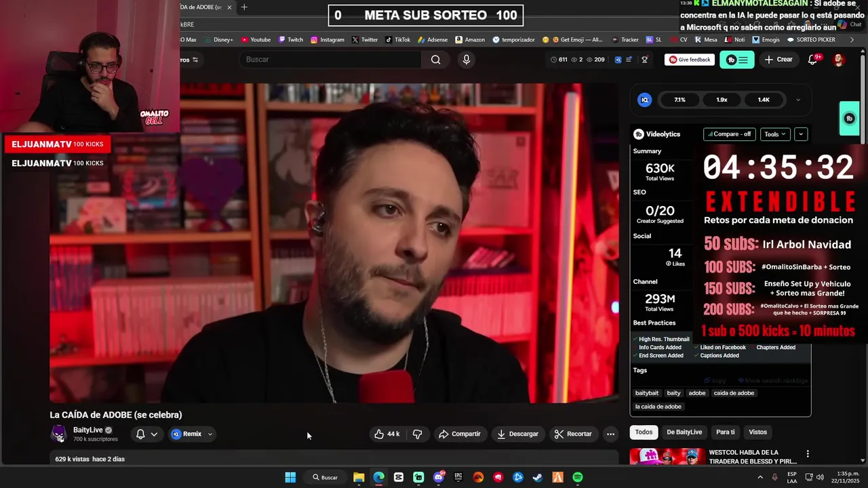The image size is (868, 488).
Task: Close the La CAÍDA de ADOBE tab
Action: [229, 7]
